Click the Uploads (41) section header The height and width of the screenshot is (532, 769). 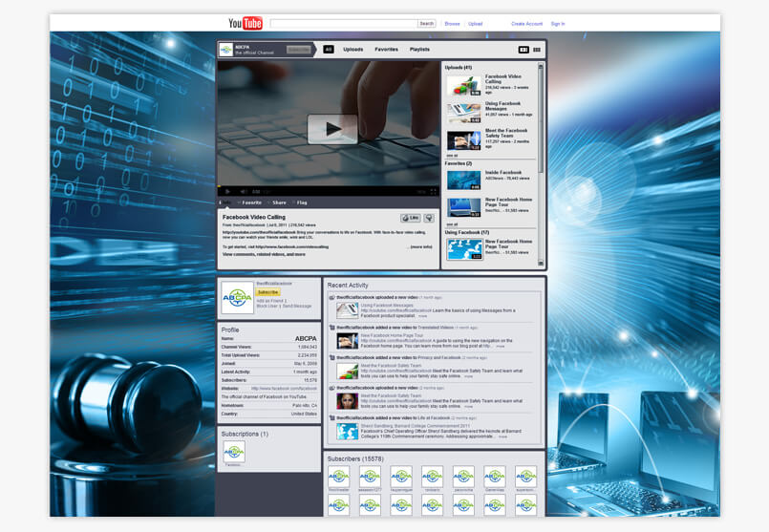[459, 68]
